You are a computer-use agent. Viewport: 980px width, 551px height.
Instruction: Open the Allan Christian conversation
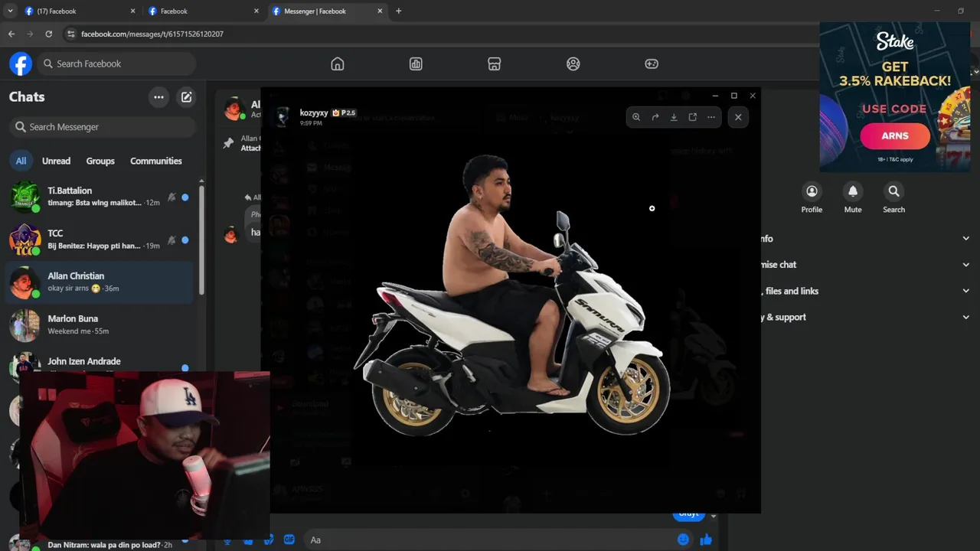pyautogui.click(x=100, y=282)
